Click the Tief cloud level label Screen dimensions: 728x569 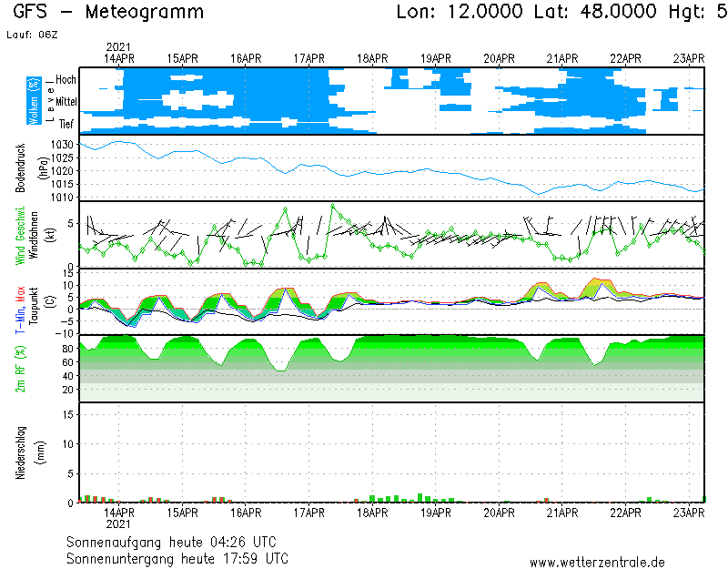[x=67, y=124]
